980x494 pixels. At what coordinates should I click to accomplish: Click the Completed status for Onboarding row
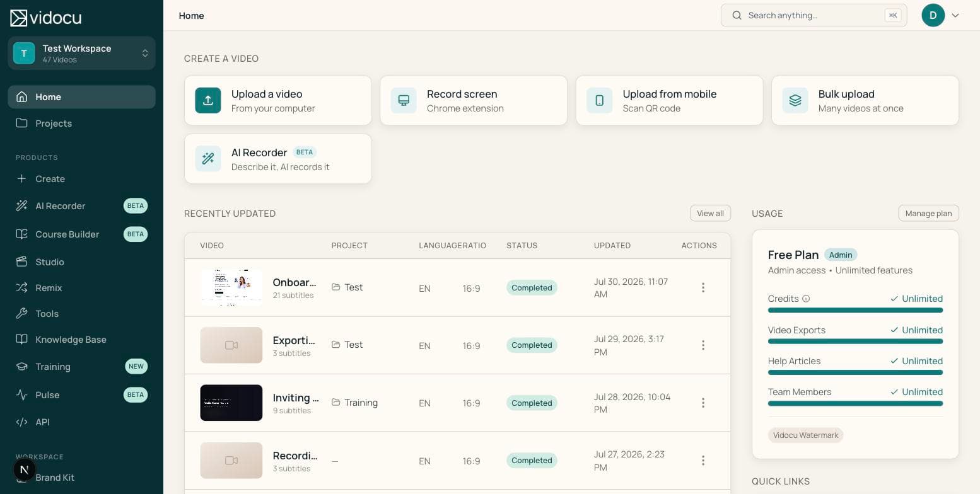532,288
